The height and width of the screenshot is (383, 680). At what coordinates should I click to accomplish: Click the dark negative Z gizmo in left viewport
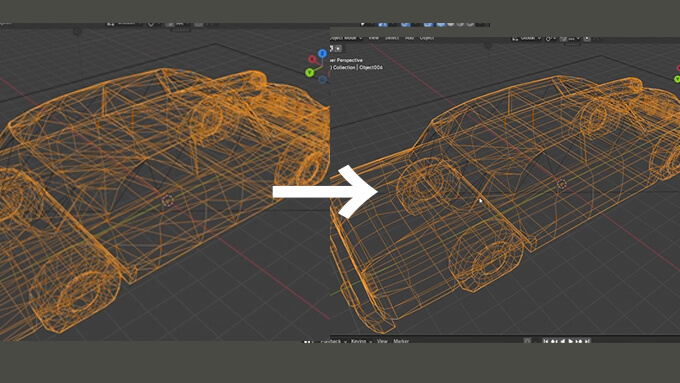pos(322,79)
